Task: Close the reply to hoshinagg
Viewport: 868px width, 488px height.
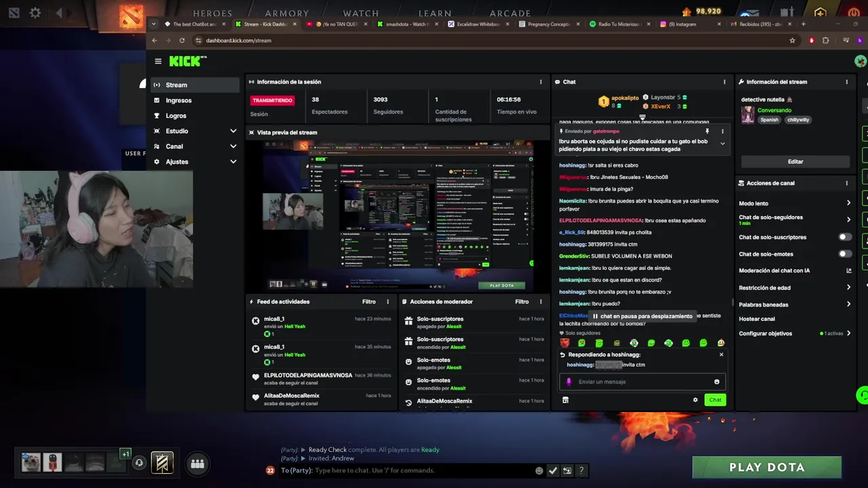Action: [x=721, y=354]
